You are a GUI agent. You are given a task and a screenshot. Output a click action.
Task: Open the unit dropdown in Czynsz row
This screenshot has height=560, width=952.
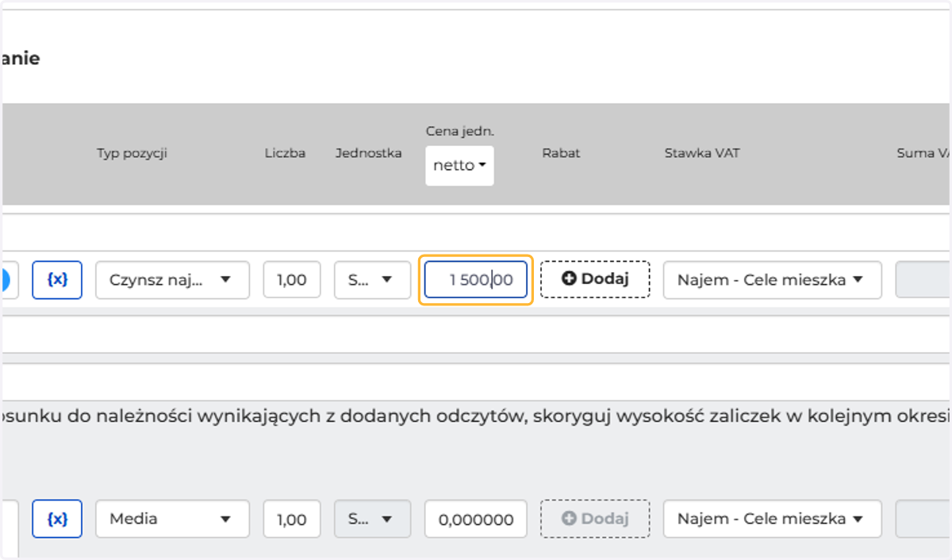[372, 280]
